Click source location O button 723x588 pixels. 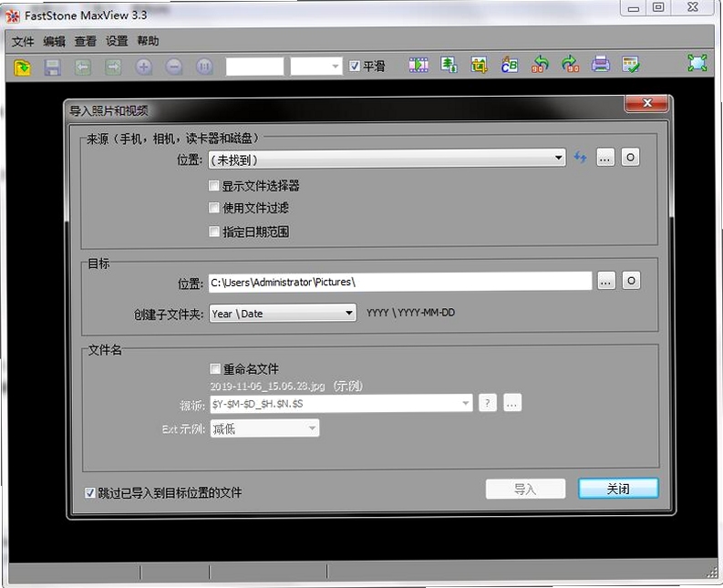pyautogui.click(x=630, y=158)
